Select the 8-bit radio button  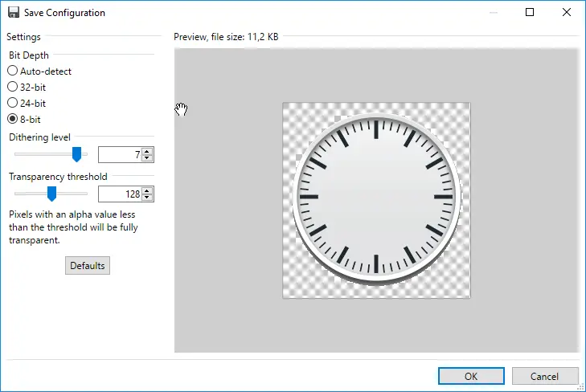point(13,119)
